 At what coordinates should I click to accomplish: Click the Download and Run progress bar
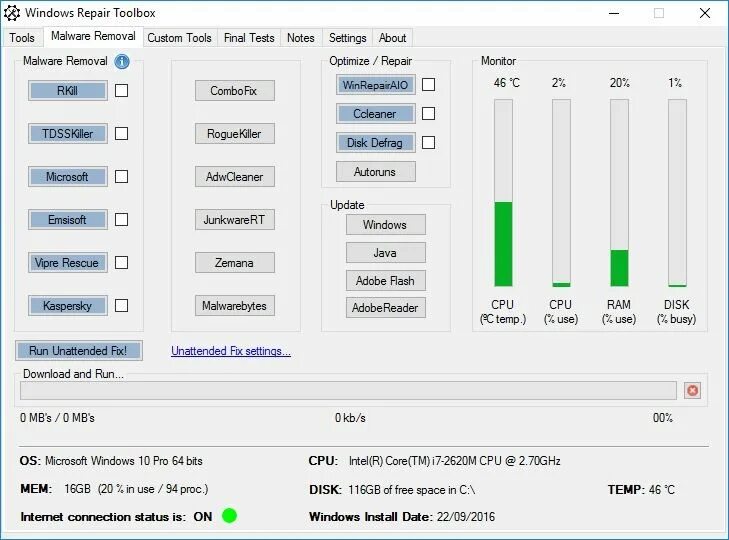348,390
